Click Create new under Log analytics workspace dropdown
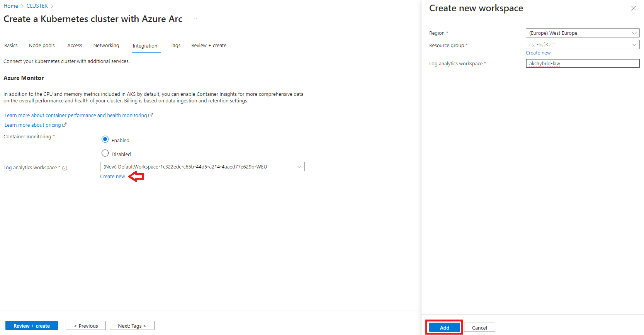644x335 pixels. click(x=112, y=177)
